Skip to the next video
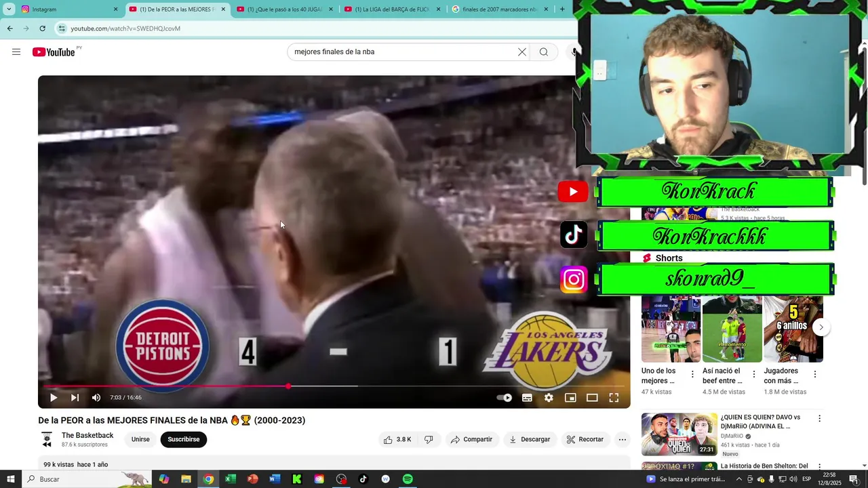Image resolution: width=868 pixels, height=488 pixels. coord(75,398)
